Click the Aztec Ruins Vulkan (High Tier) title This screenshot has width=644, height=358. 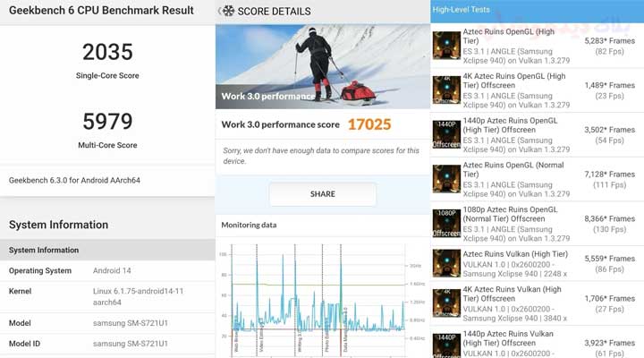515,254
